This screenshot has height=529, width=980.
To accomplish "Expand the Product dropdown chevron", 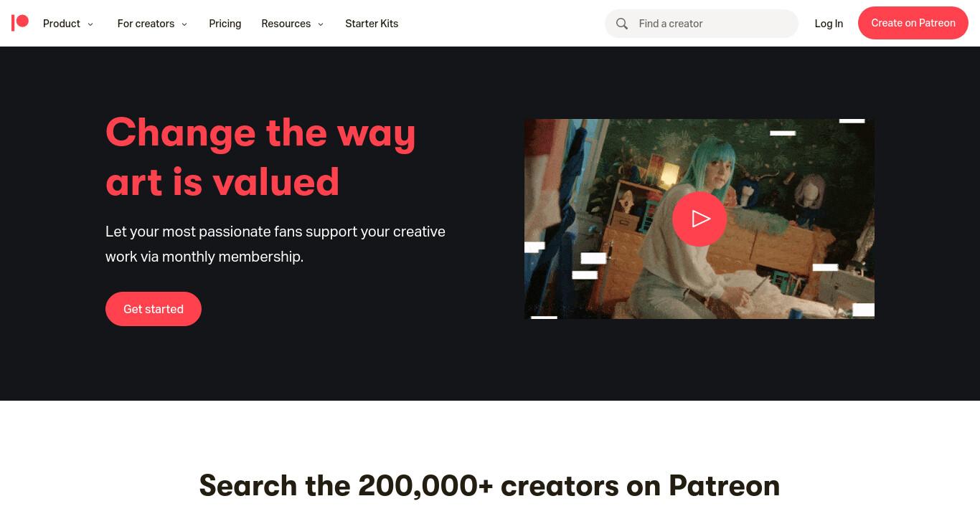I will (x=90, y=24).
